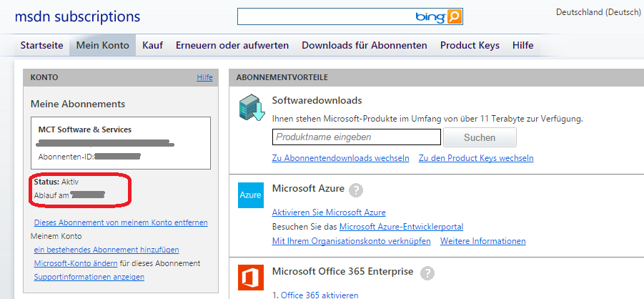The width and height of the screenshot is (644, 299).
Task: Click Aktivieren Sie Microsoft Azure link
Action: click(329, 212)
